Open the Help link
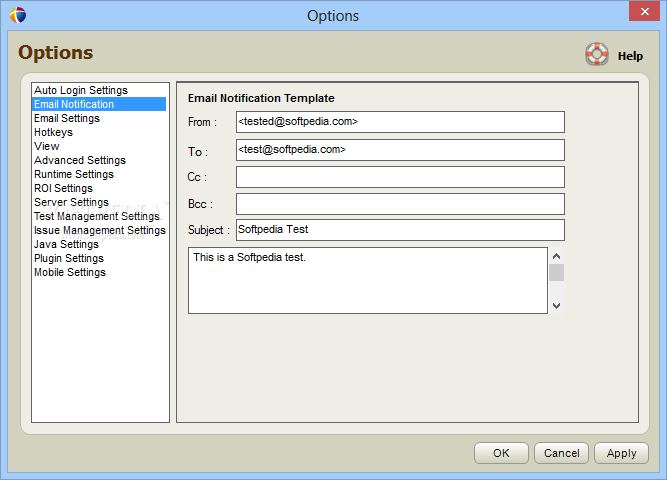The width and height of the screenshot is (667, 480). pyautogui.click(x=630, y=56)
